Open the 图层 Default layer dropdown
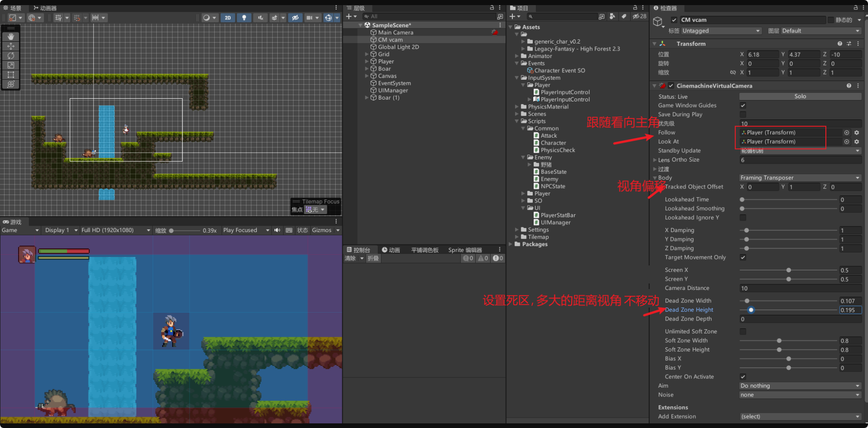 821,31
